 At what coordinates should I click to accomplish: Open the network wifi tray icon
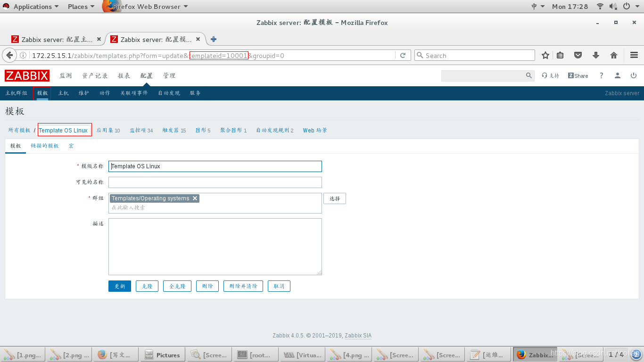(600, 7)
